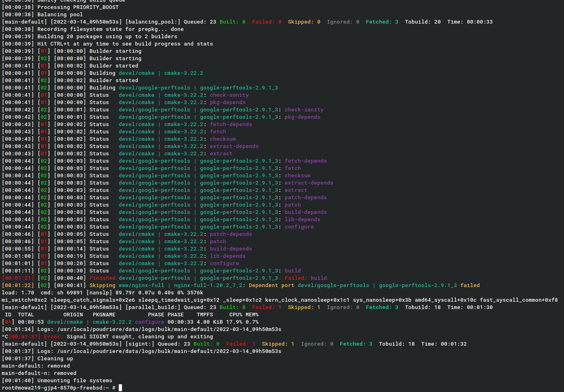
Task: Click 'Tobuild: 20' in the balancing_pool status line
Action: tap(422, 22)
